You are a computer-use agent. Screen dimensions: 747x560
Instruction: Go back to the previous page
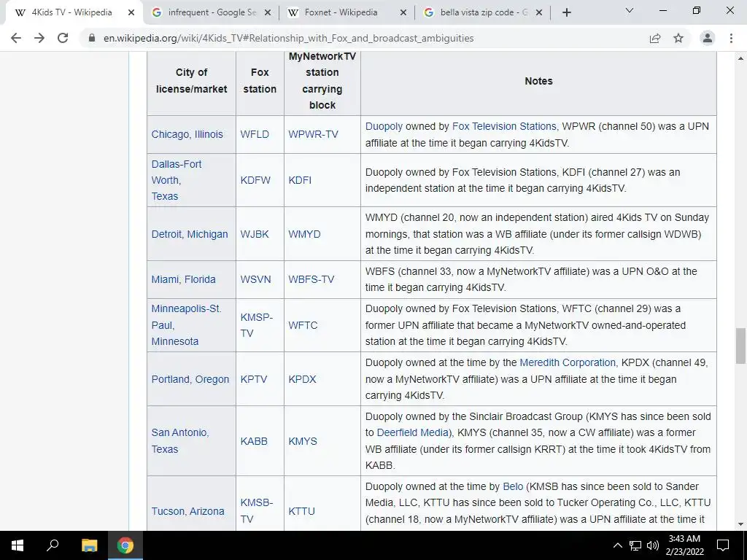point(16,38)
